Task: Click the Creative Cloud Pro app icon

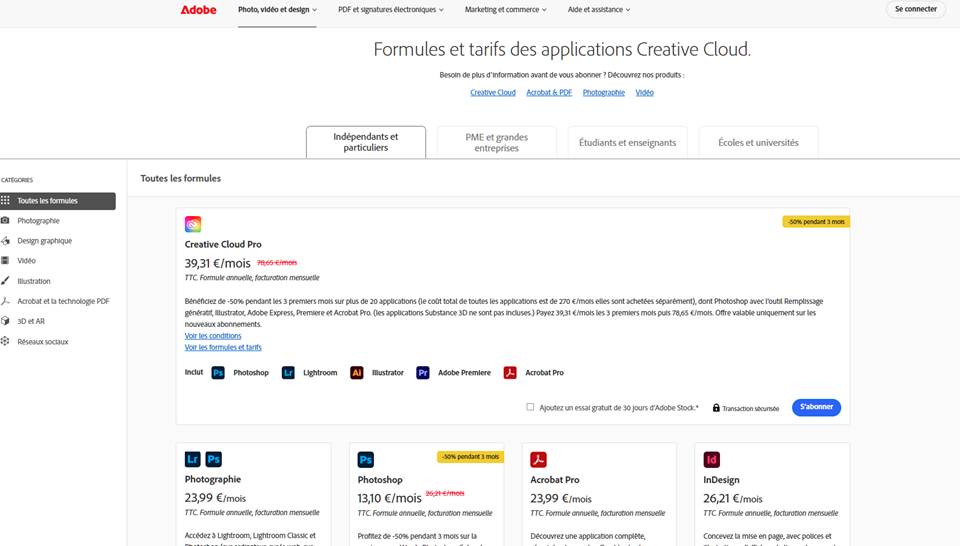Action: (x=193, y=224)
